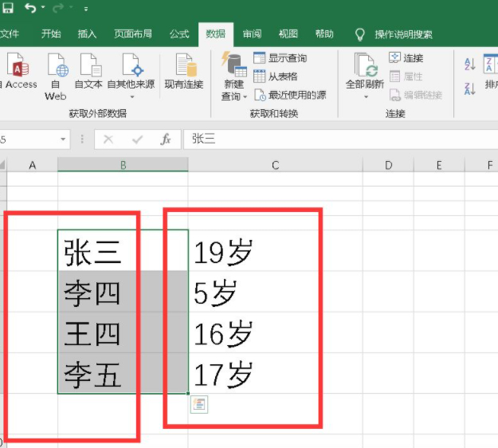Click 最近使用的源 button

290,95
